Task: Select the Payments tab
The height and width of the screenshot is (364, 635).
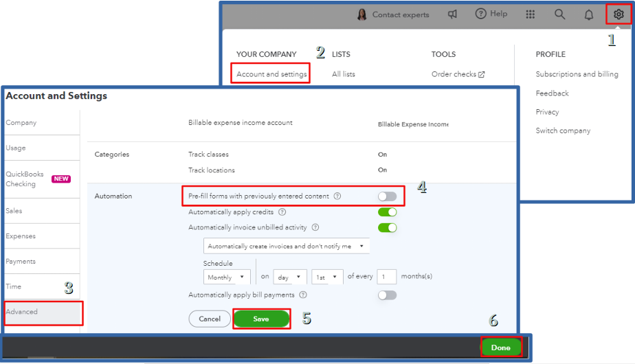Action: (x=42, y=261)
